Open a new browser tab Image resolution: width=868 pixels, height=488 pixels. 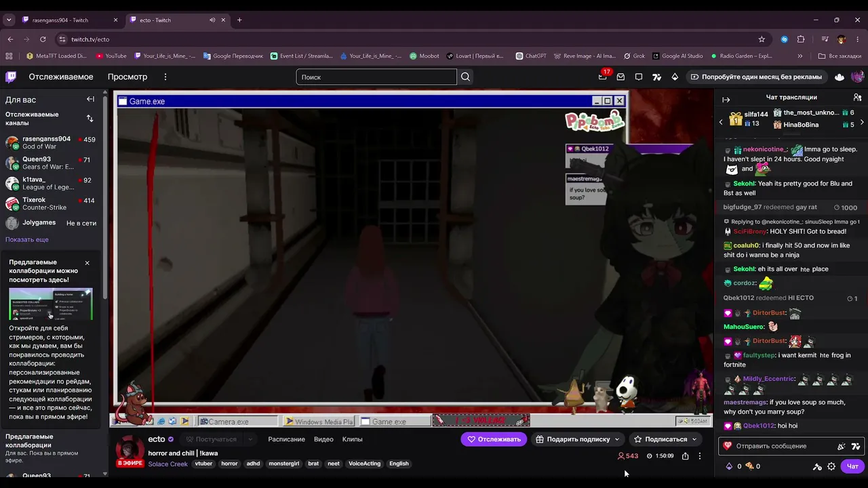[x=239, y=20]
